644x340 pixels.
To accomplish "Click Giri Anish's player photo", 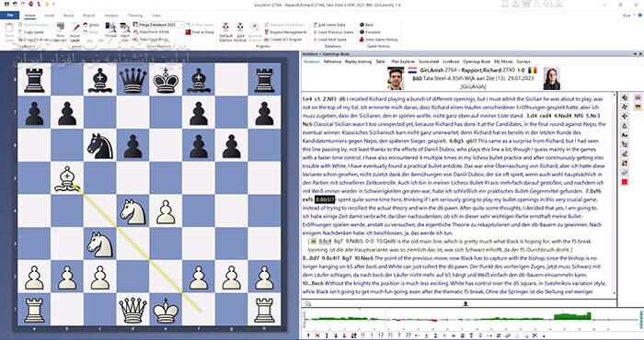I will [x=396, y=78].
